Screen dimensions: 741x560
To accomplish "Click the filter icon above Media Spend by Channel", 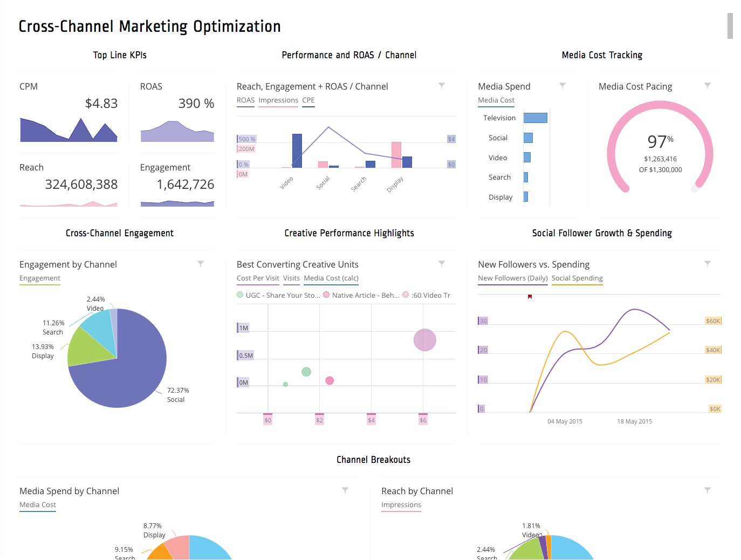I will (345, 490).
